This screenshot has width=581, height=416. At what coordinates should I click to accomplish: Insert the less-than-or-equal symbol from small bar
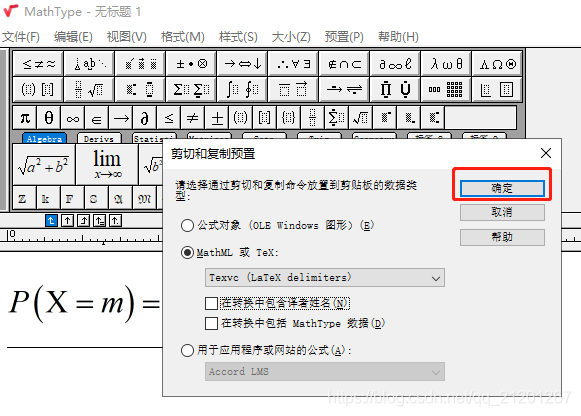pyautogui.click(x=169, y=118)
